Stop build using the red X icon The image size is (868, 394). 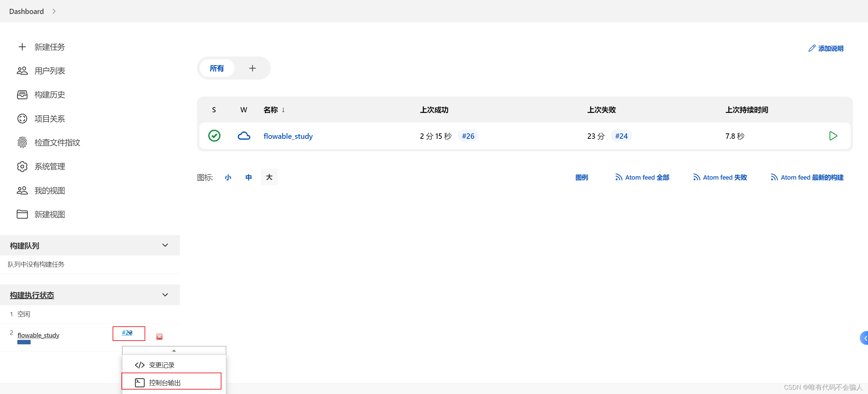159,336
